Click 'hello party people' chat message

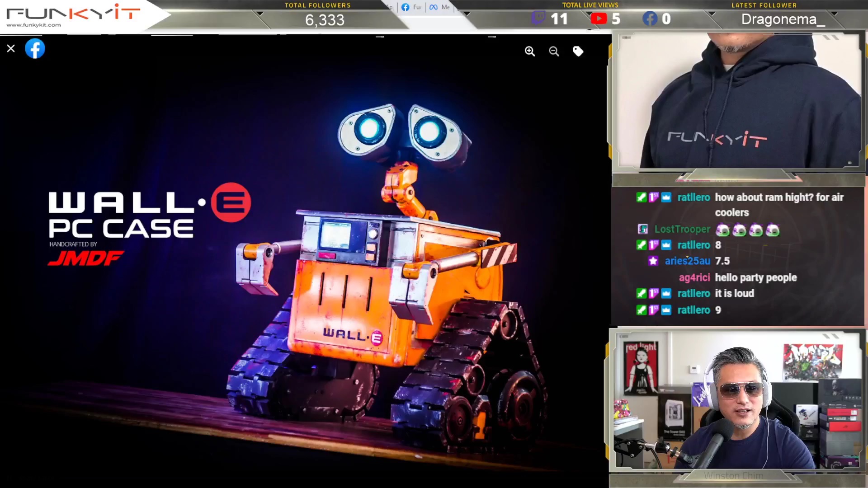tap(756, 278)
